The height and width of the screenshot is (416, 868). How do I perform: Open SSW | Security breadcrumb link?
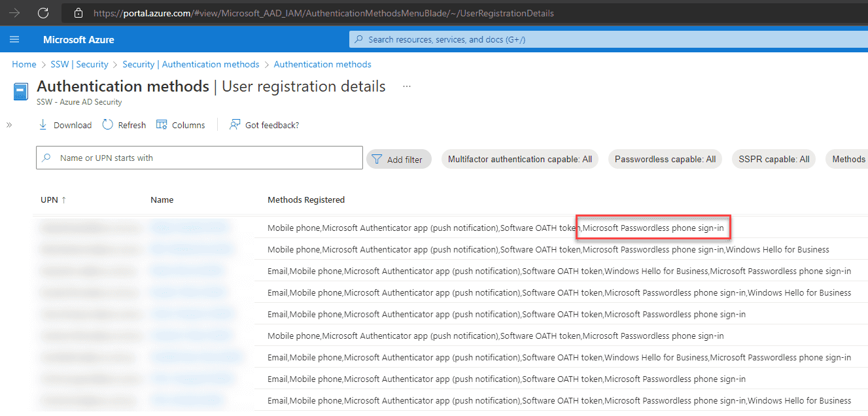point(79,64)
